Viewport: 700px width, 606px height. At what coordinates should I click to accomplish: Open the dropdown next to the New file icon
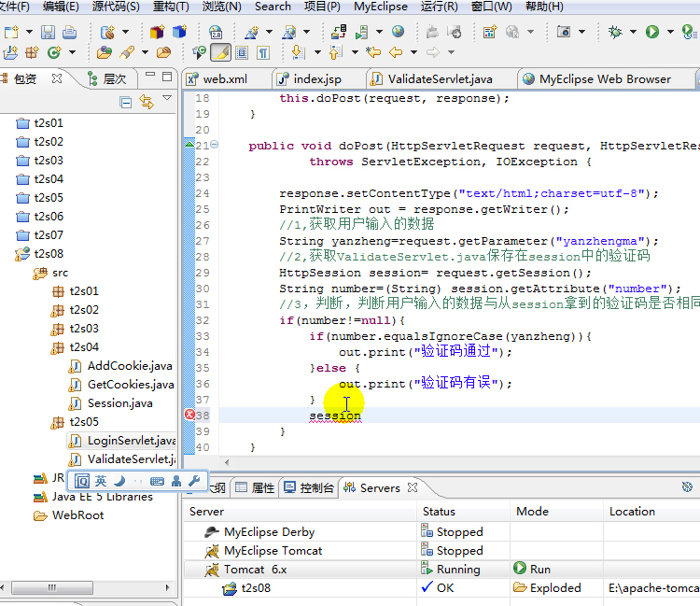point(29,32)
